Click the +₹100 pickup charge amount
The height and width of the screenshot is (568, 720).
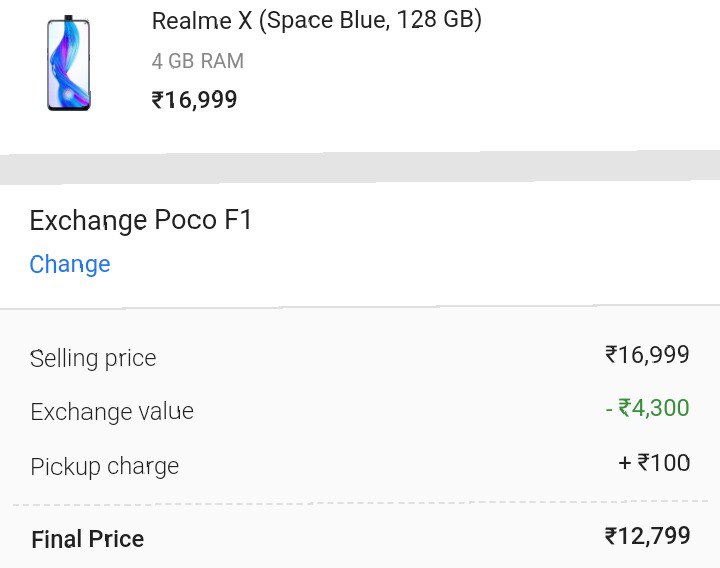654,462
